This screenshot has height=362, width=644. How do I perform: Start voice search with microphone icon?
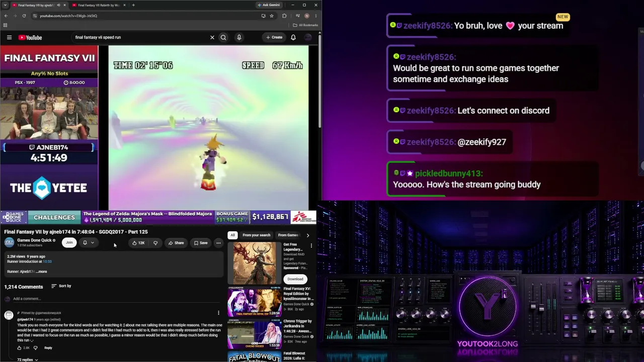239,37
